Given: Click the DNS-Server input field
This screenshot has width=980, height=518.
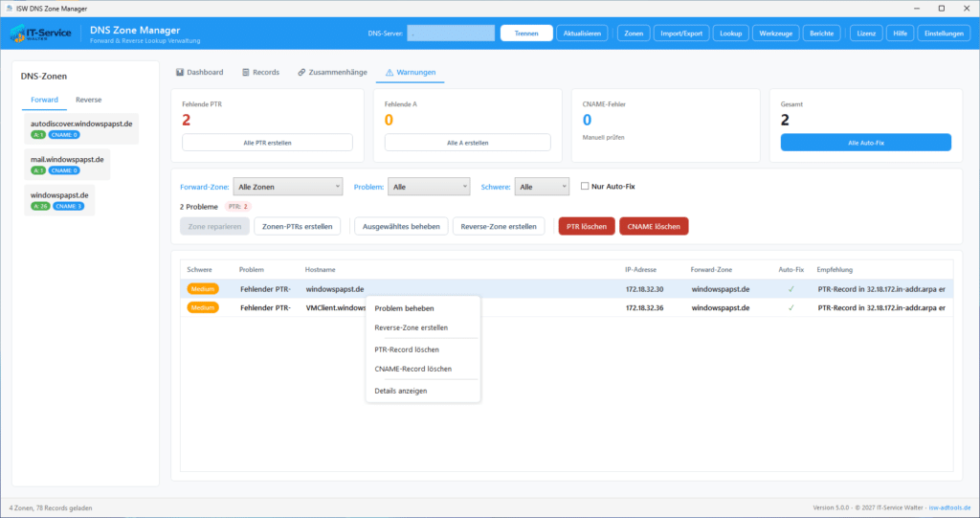Looking at the screenshot, I should (x=451, y=34).
